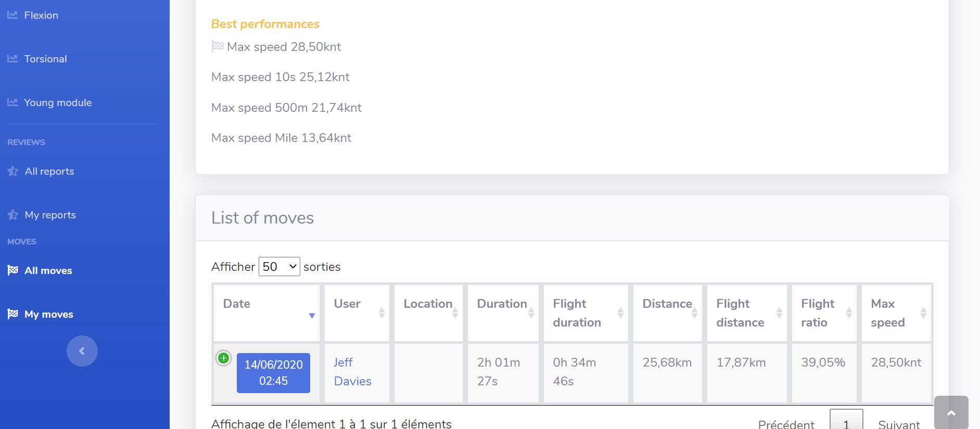
Task: Go to the Suivant page
Action: [x=899, y=424]
